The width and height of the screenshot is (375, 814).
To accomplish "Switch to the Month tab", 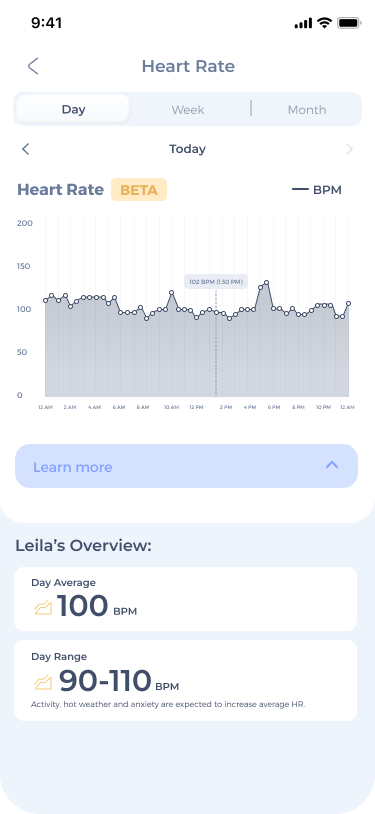I will click(x=306, y=110).
